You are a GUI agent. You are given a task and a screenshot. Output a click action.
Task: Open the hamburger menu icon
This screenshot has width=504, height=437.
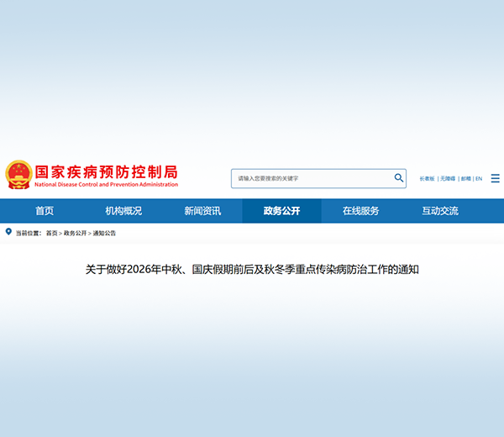[495, 178]
